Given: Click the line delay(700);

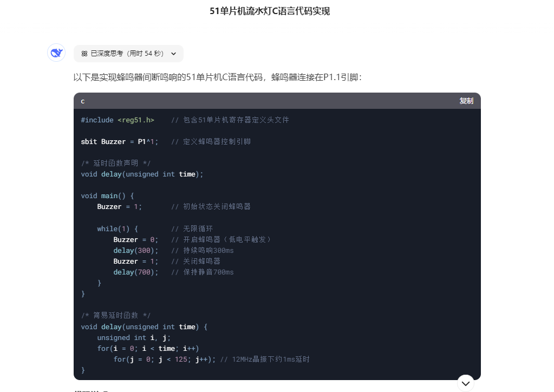Looking at the screenshot, I should 136,272.
